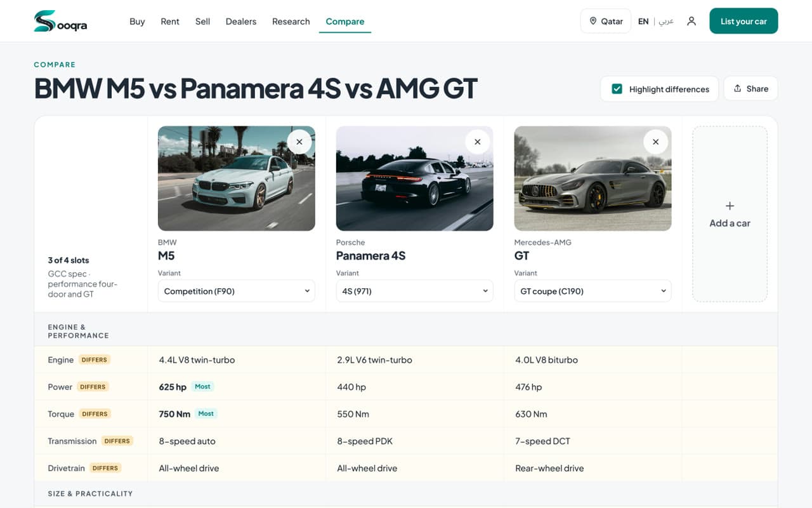Go to the Research menu item
The width and height of the screenshot is (812, 508).
291,21
